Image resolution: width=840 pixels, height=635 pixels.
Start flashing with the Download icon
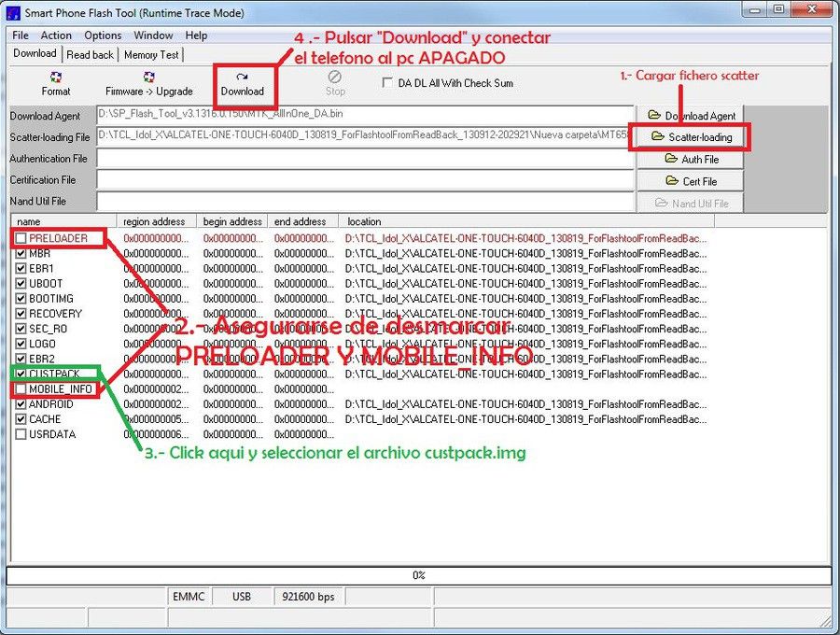coord(242,78)
